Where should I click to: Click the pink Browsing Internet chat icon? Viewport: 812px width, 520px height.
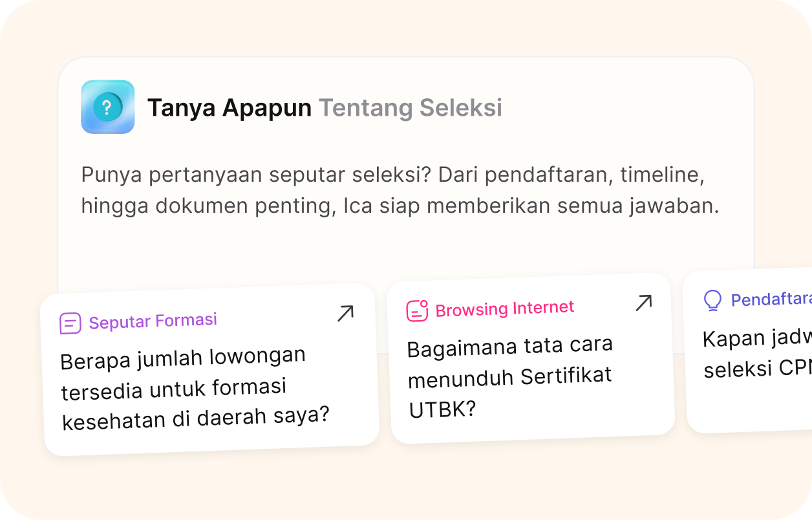417,310
